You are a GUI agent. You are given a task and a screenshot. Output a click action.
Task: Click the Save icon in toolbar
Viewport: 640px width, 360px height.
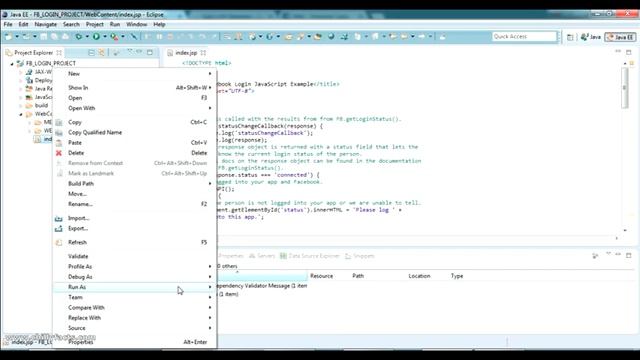click(x=44, y=37)
